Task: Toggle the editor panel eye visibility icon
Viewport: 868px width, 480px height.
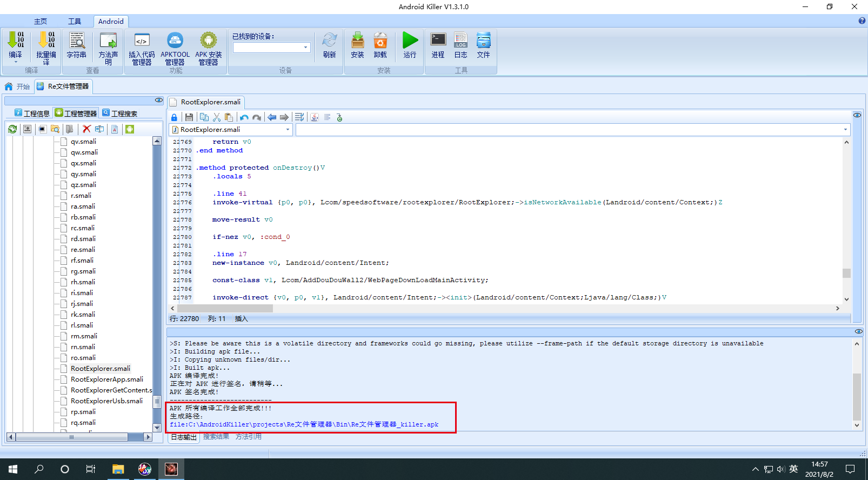Action: 857,115
